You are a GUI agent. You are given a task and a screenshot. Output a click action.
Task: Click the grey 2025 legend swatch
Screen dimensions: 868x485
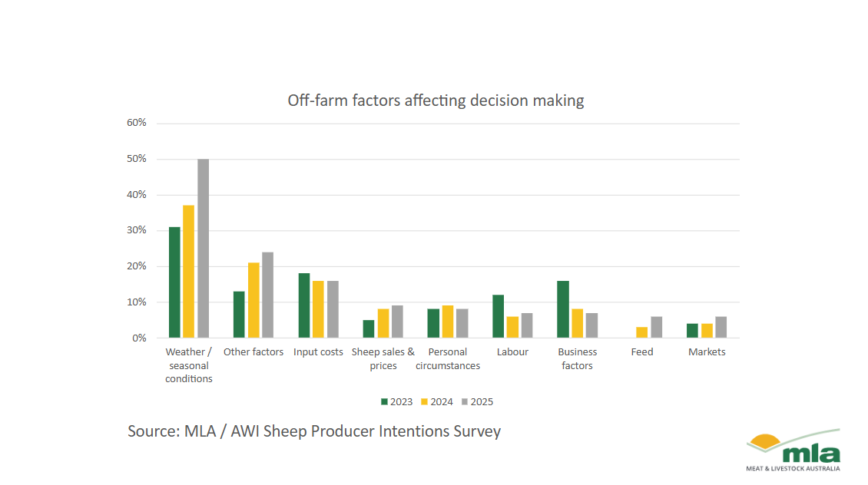(x=465, y=402)
